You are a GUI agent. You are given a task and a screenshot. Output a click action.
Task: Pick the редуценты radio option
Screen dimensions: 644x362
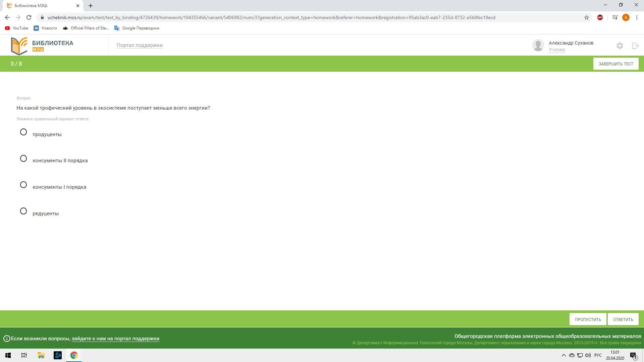(x=23, y=211)
